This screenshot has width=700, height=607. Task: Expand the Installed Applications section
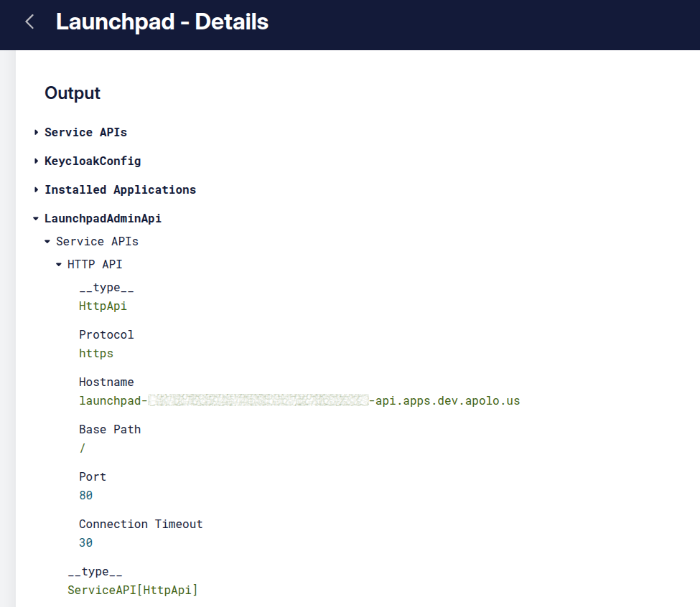coord(119,189)
